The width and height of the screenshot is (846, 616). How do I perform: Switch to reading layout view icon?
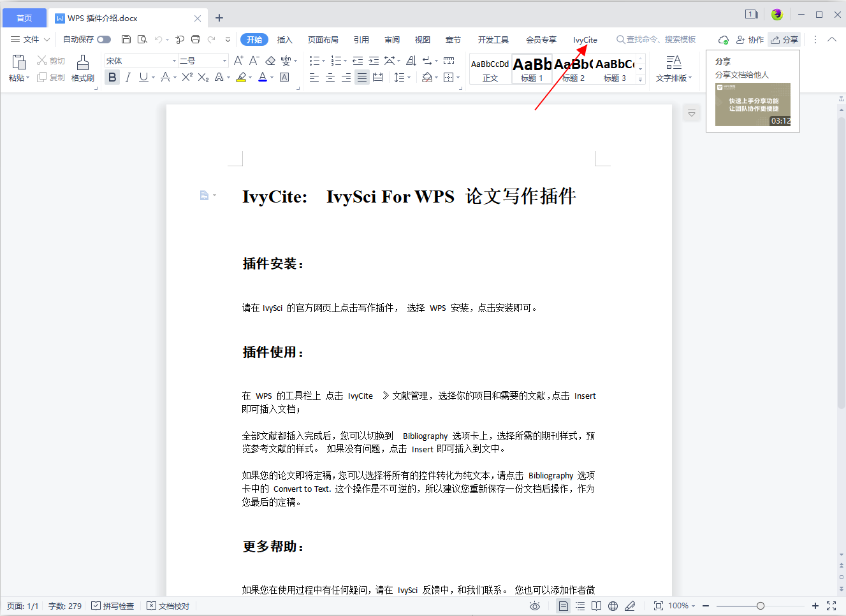point(596,606)
